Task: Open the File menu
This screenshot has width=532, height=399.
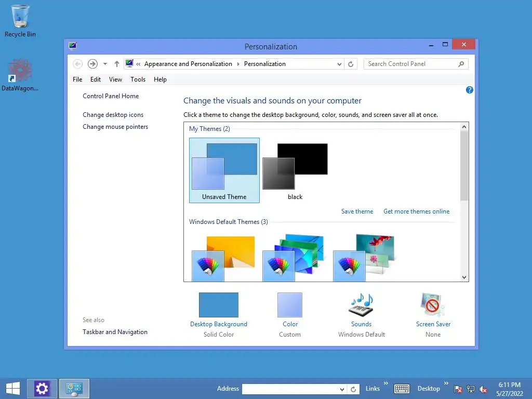Action: [x=77, y=79]
